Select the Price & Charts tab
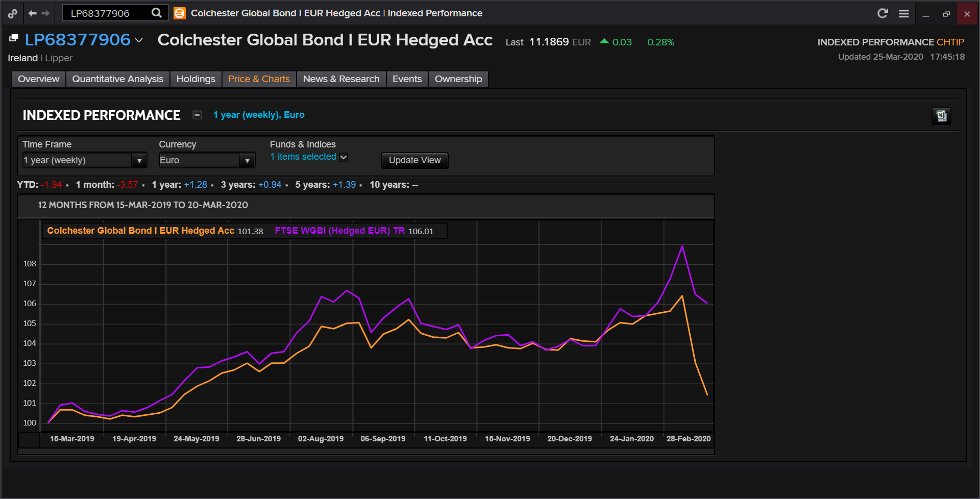The image size is (980, 499). [x=259, y=79]
